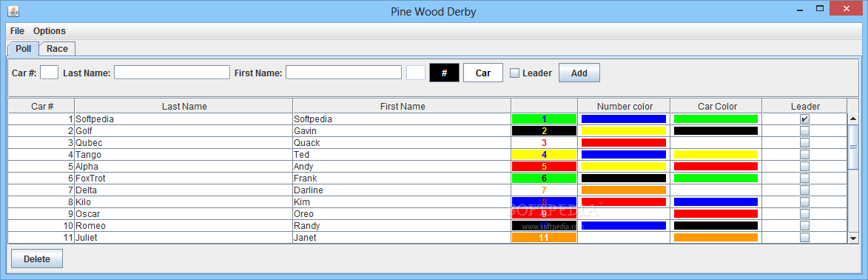The width and height of the screenshot is (868, 280).
Task: Click the Last Name column header
Action: click(x=184, y=106)
